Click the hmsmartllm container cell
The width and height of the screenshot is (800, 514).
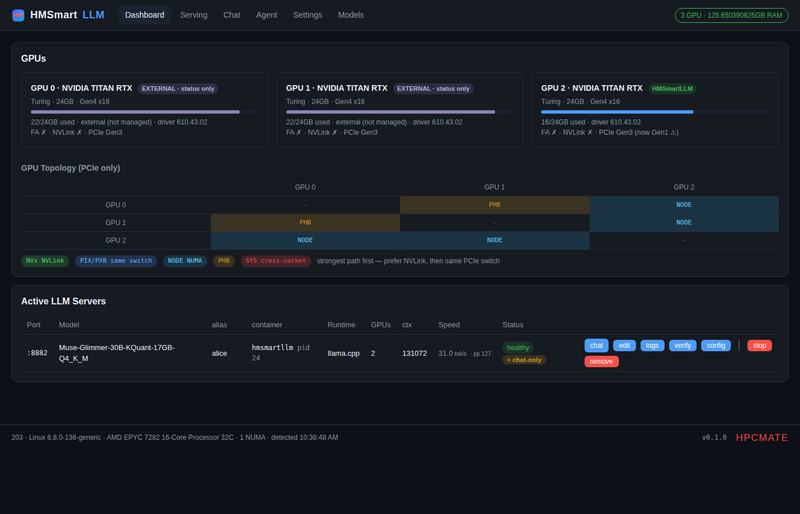(281, 353)
